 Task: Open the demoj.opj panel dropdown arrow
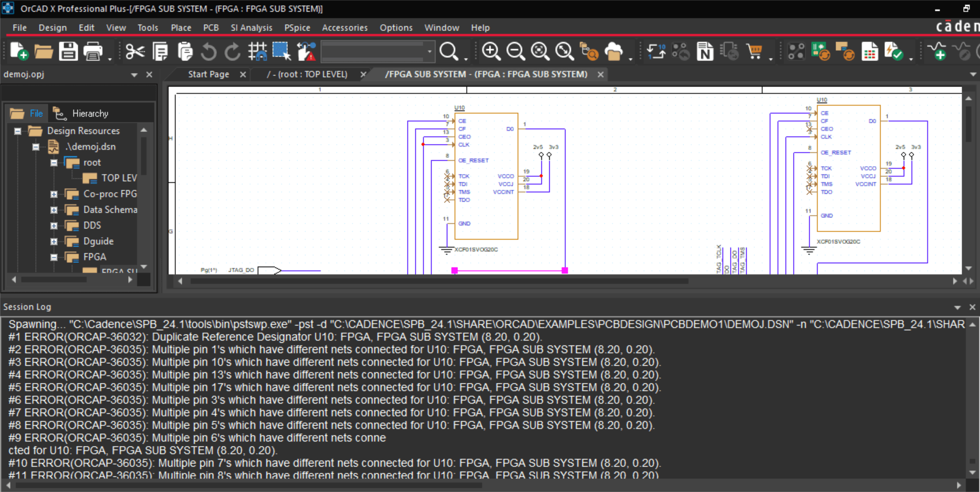(x=134, y=75)
